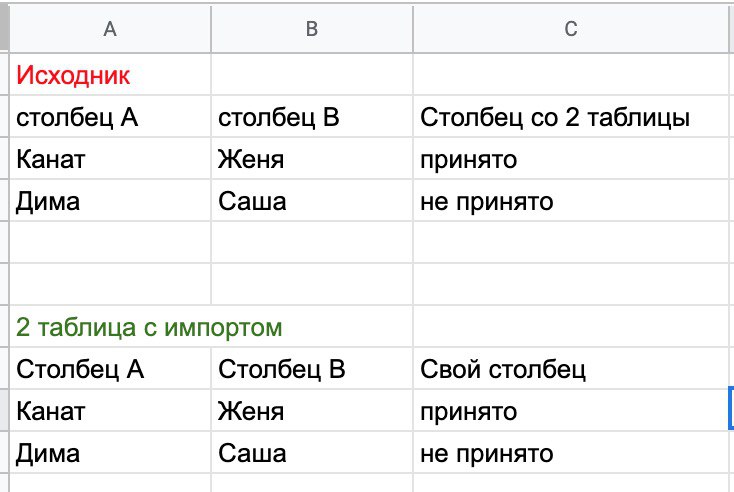Select the capitalized Столбец A header cell
This screenshot has width=734, height=492.
(x=81, y=370)
